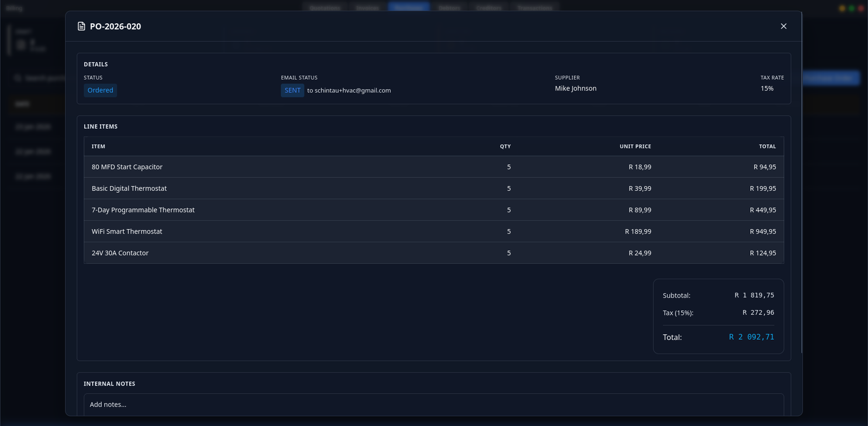Viewport: 868px width, 426px height.
Task: Click the subtotal amount R 1 819,75
Action: coord(754,295)
